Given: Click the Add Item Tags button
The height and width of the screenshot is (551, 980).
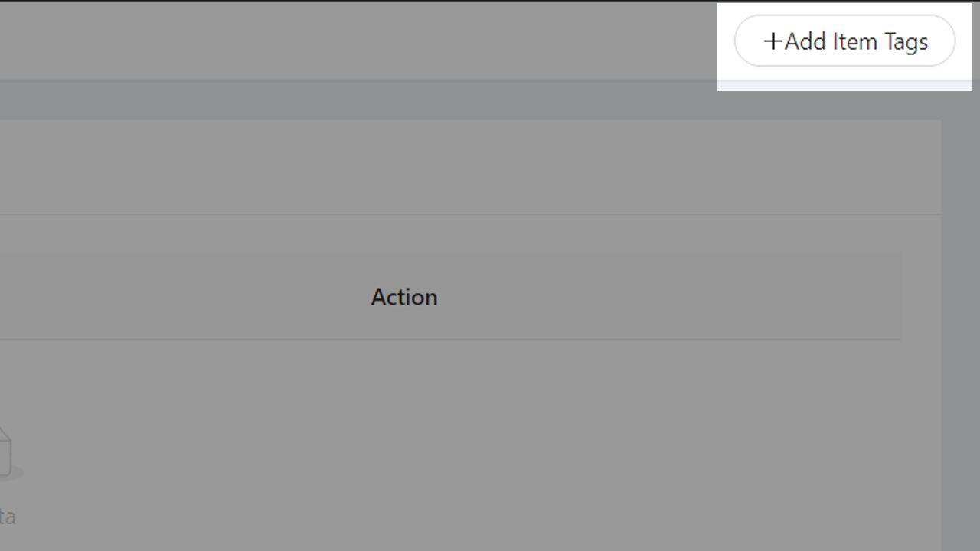Looking at the screenshot, I should [x=844, y=41].
